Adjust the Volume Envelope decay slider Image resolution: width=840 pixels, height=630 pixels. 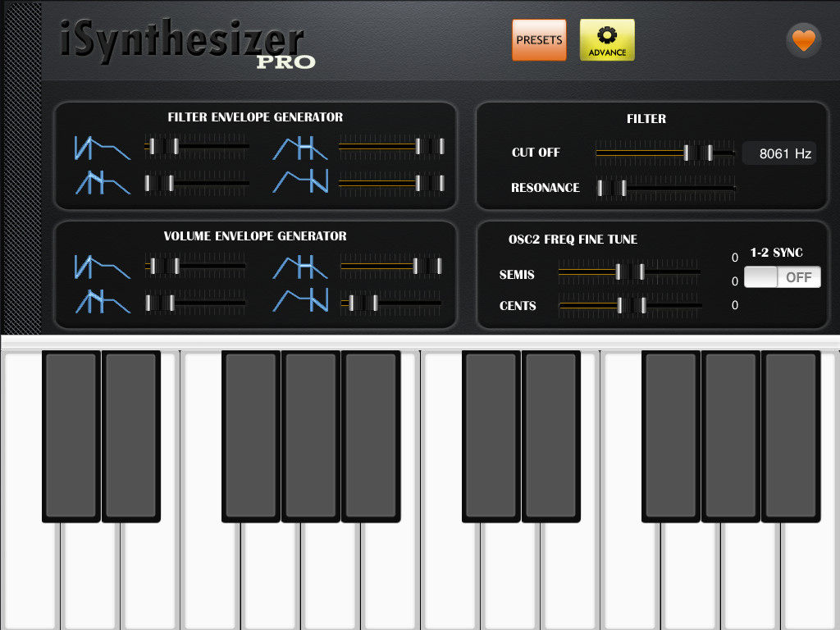[195, 303]
